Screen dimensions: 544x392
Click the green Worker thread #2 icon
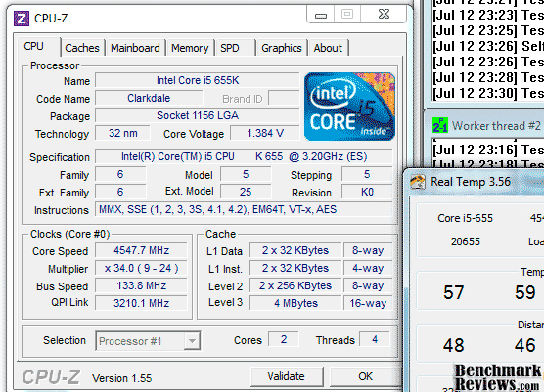[440, 126]
